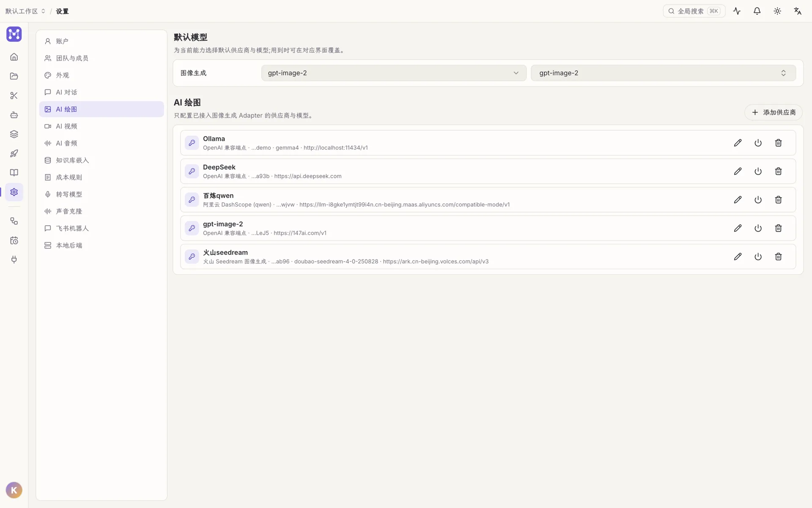Toggle power for 火山seedream provider
Viewport: 812px width, 508px height.
point(758,257)
